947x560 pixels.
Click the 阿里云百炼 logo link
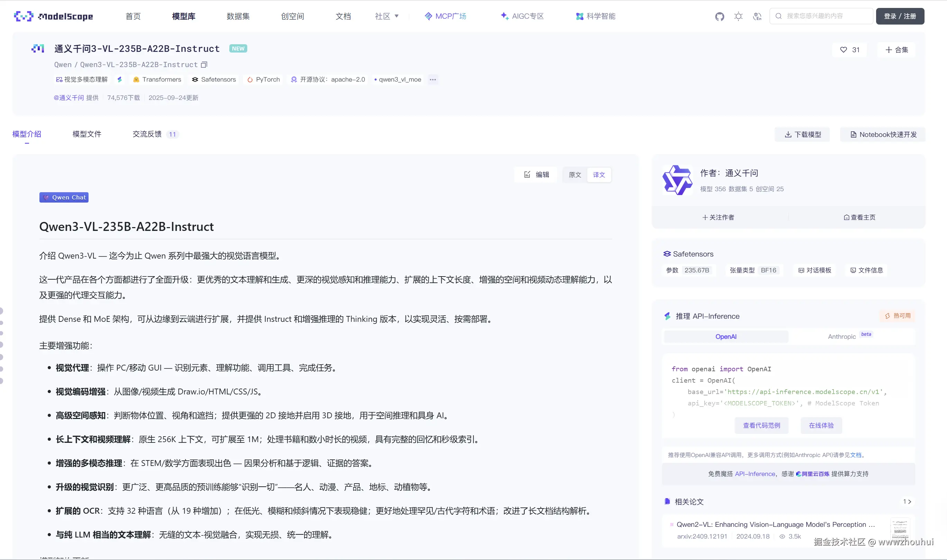(x=812, y=474)
